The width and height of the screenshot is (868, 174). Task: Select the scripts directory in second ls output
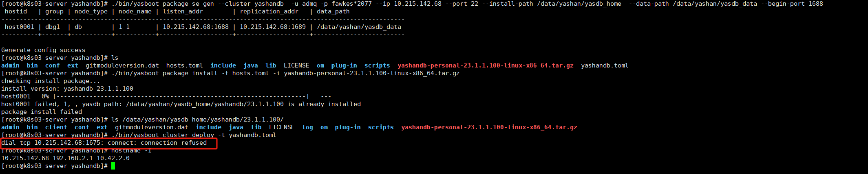click(381, 127)
